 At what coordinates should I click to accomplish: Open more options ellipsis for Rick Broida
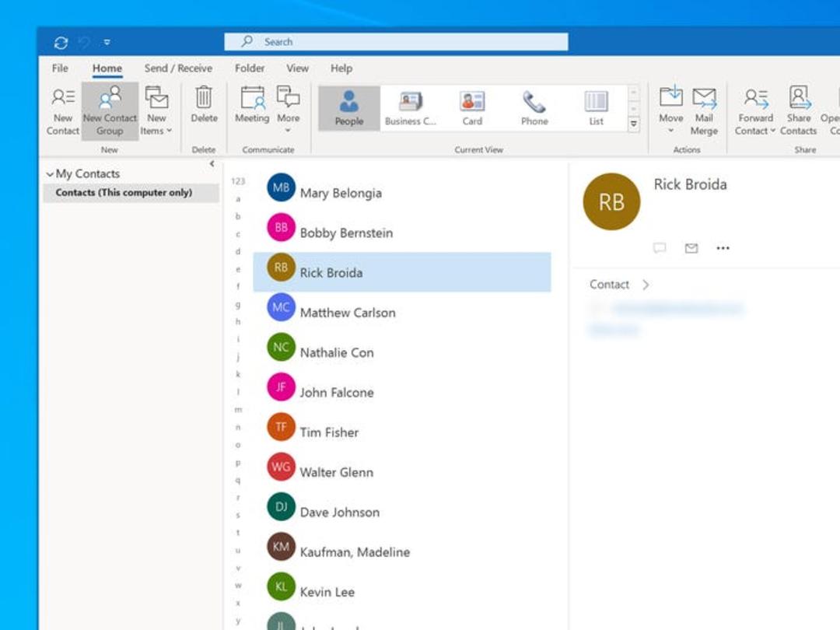click(x=723, y=248)
